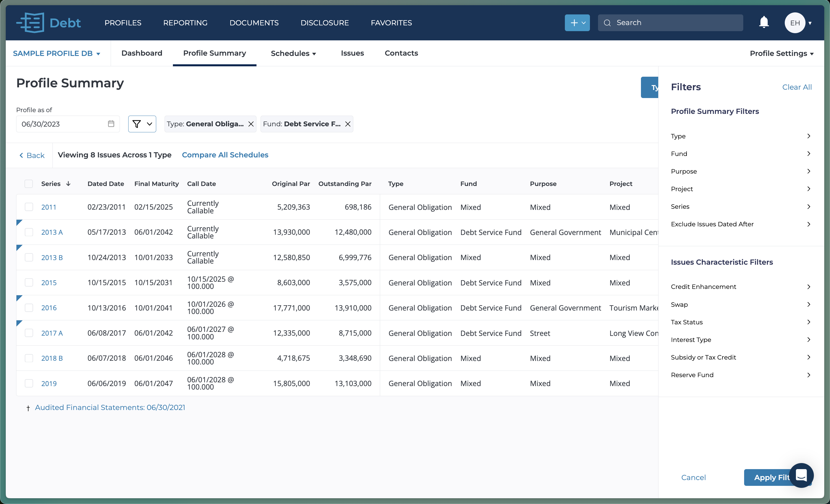Switch to the Issues tab

(x=352, y=53)
